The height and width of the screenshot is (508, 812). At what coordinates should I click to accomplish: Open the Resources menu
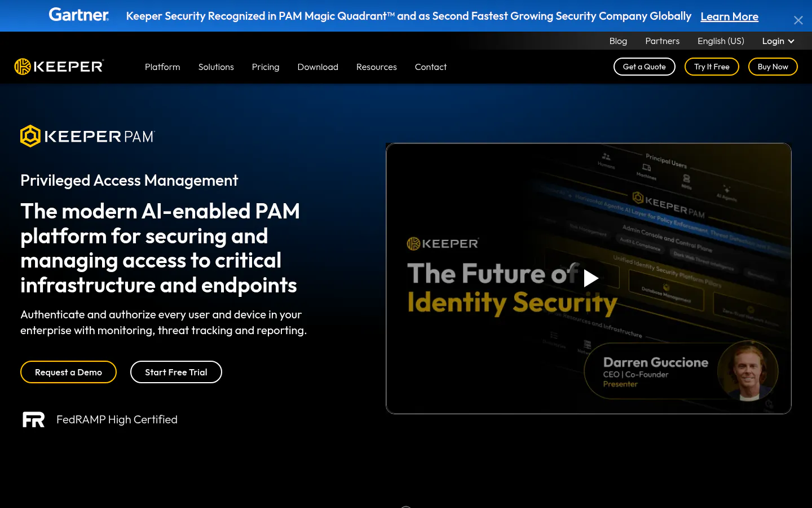pos(377,67)
